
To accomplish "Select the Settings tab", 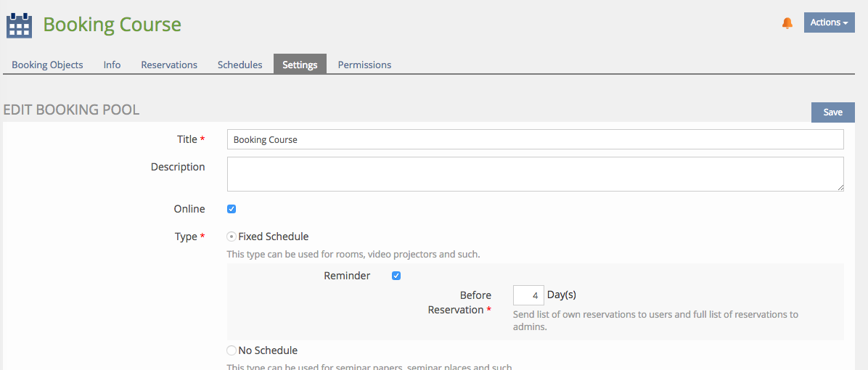I will [300, 65].
